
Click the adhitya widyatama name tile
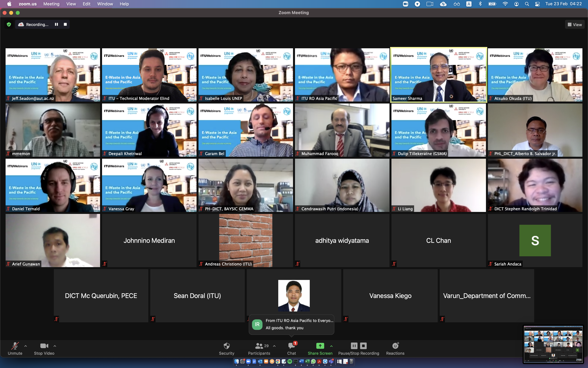click(342, 241)
